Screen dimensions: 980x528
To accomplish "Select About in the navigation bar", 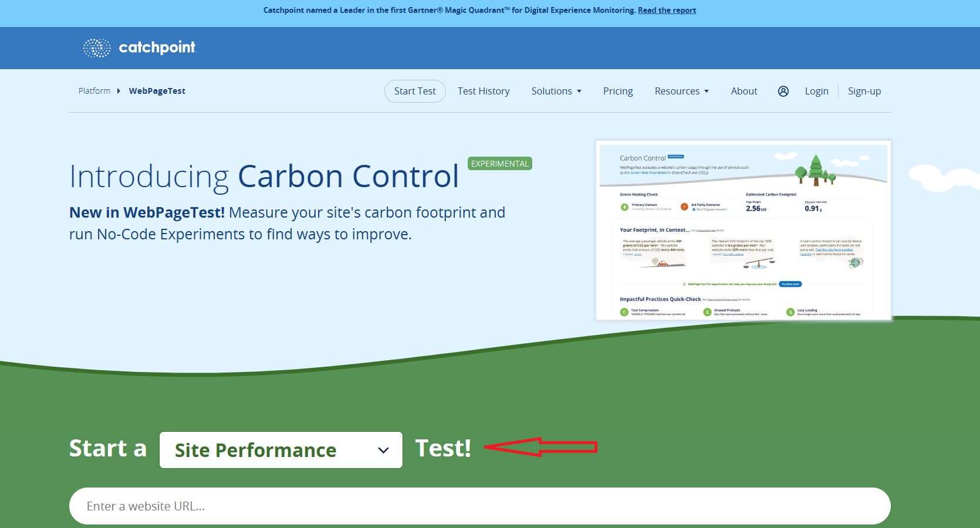I will (x=744, y=91).
